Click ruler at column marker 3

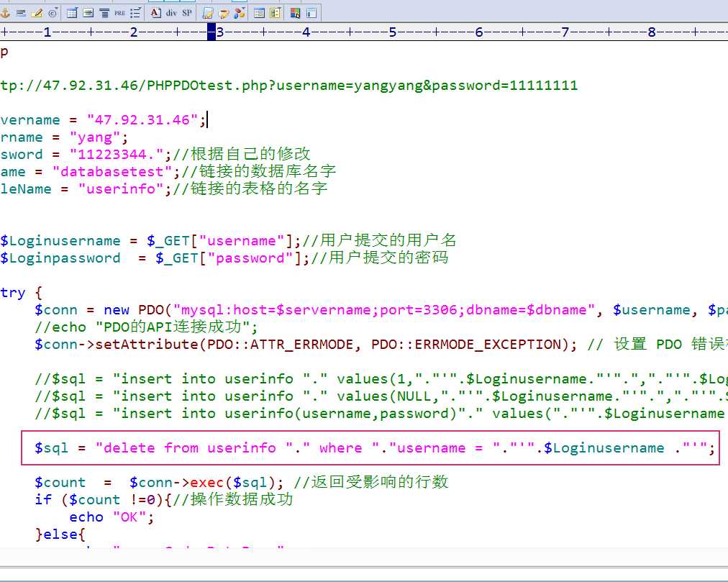[220, 32]
